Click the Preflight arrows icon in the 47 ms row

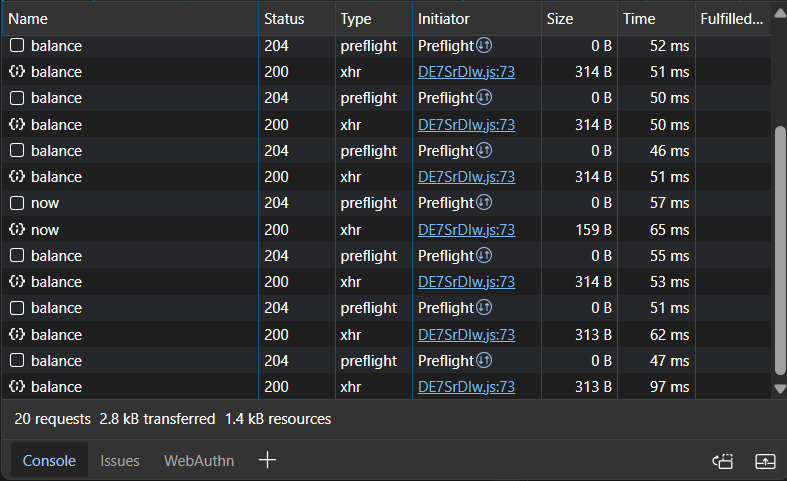(484, 360)
